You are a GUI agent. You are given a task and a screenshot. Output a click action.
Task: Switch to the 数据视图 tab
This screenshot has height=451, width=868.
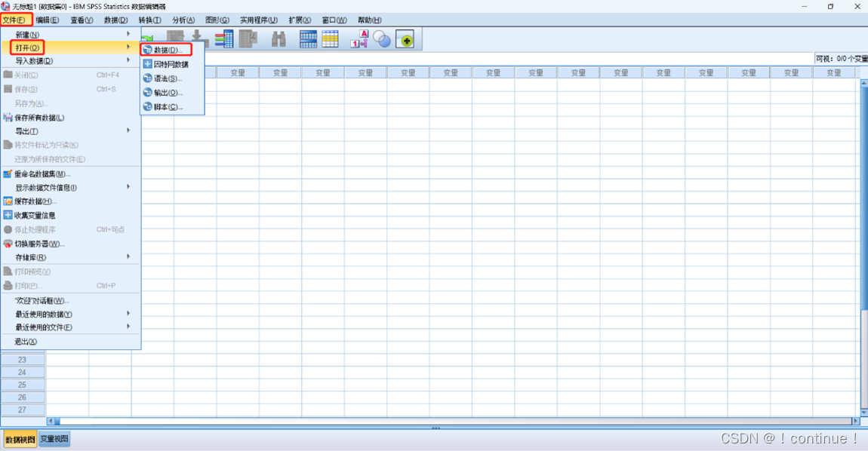click(20, 440)
